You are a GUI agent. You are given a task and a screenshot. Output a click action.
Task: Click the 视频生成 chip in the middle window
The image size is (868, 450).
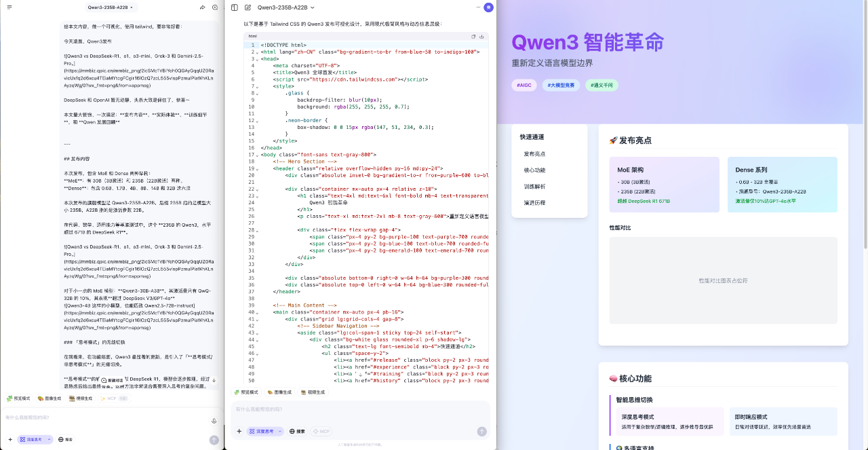(312, 392)
